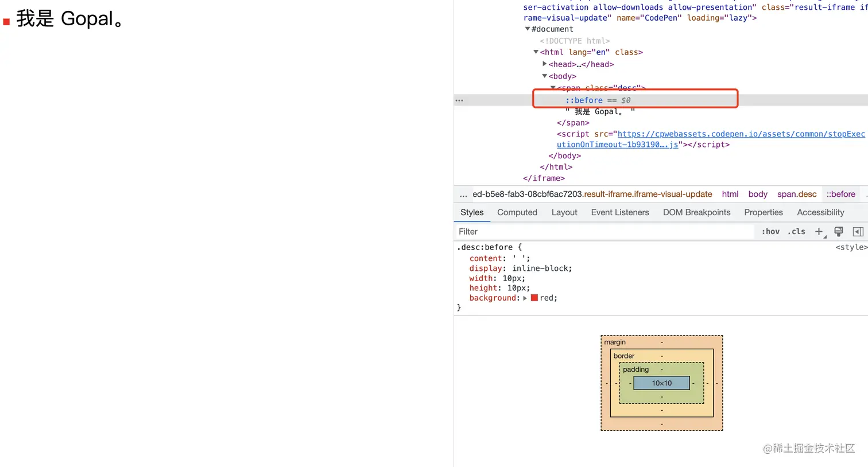Image resolution: width=868 pixels, height=467 pixels.
Task: Switch to the Layout tab
Action: (564, 212)
